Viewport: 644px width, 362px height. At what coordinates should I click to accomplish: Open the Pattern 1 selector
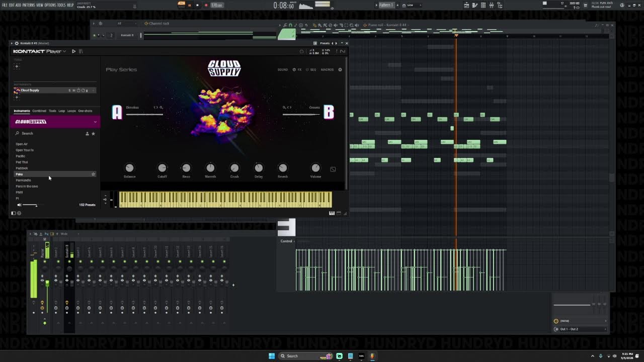386,5
